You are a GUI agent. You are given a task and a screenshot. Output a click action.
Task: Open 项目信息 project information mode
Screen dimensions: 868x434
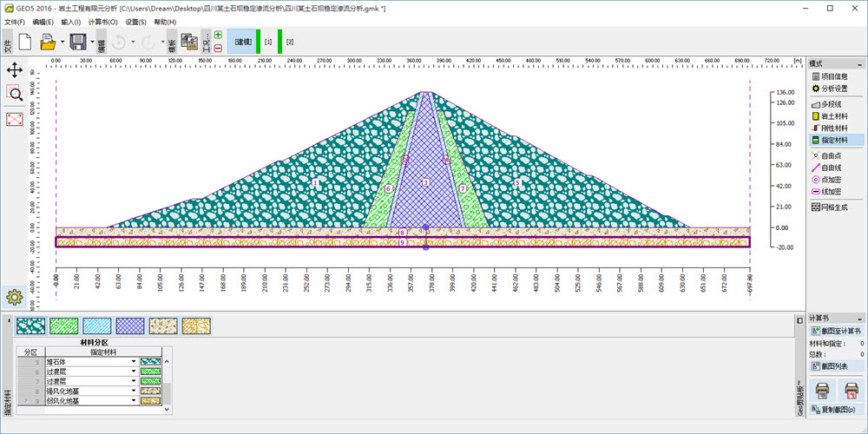point(835,77)
